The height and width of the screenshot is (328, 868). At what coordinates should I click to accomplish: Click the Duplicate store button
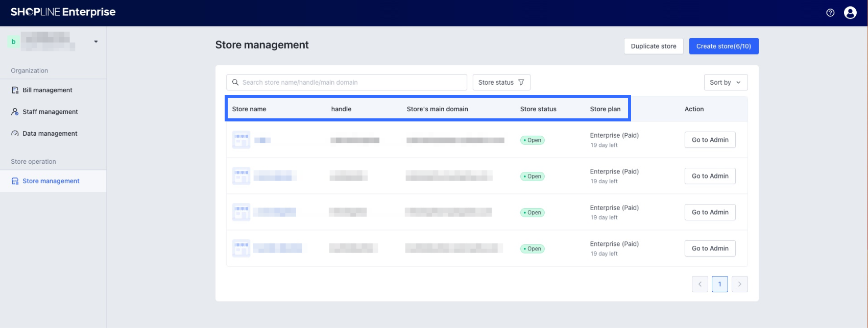coord(654,46)
